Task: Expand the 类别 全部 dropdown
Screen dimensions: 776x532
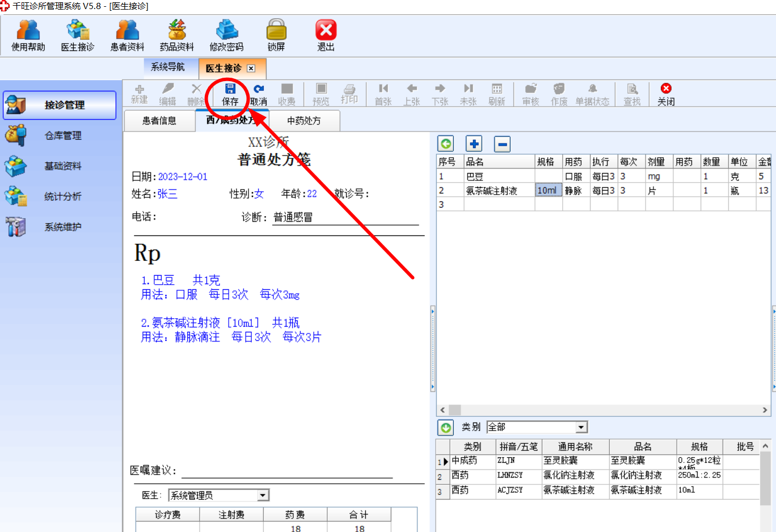Action: click(581, 427)
